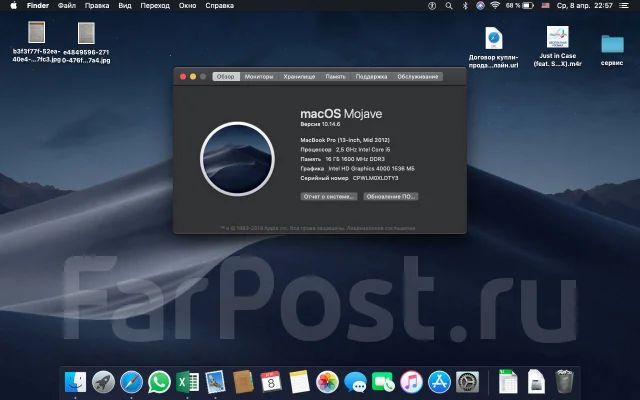Click the MacBook Pro (13-inch, Mid 2012) line

coord(345,140)
